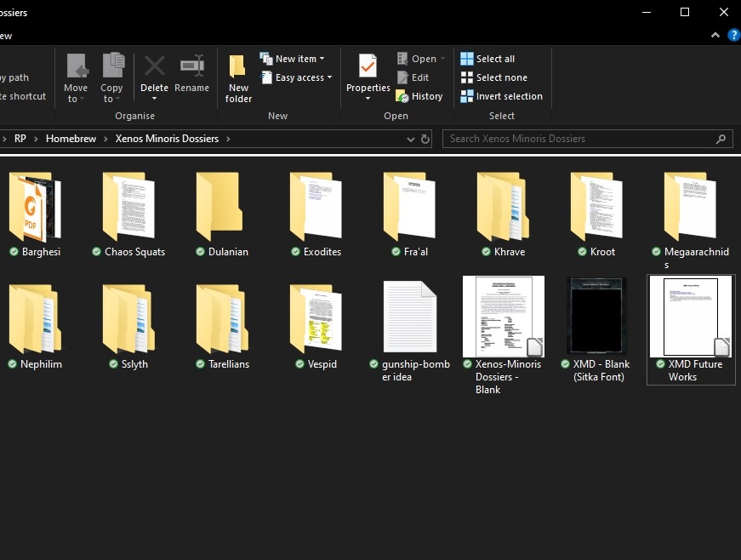Click the Kroot folder name label
Image resolution: width=741 pixels, height=560 pixels.
click(602, 252)
